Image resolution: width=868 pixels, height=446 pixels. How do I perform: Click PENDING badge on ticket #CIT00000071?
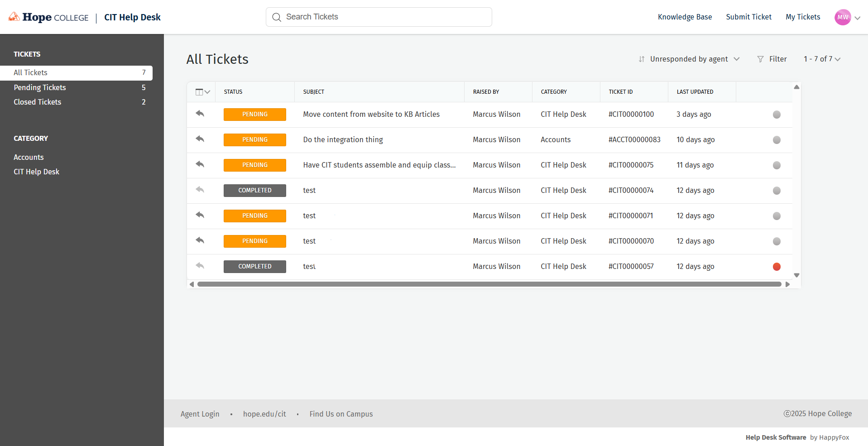click(x=255, y=216)
